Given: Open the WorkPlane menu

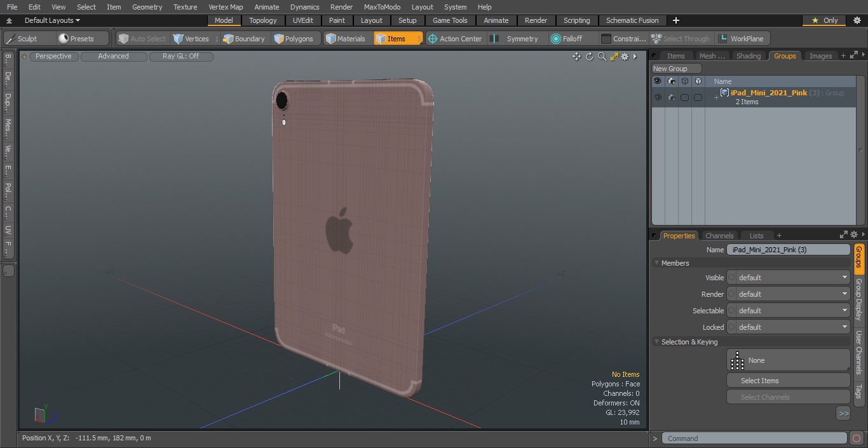Looking at the screenshot, I should [741, 39].
